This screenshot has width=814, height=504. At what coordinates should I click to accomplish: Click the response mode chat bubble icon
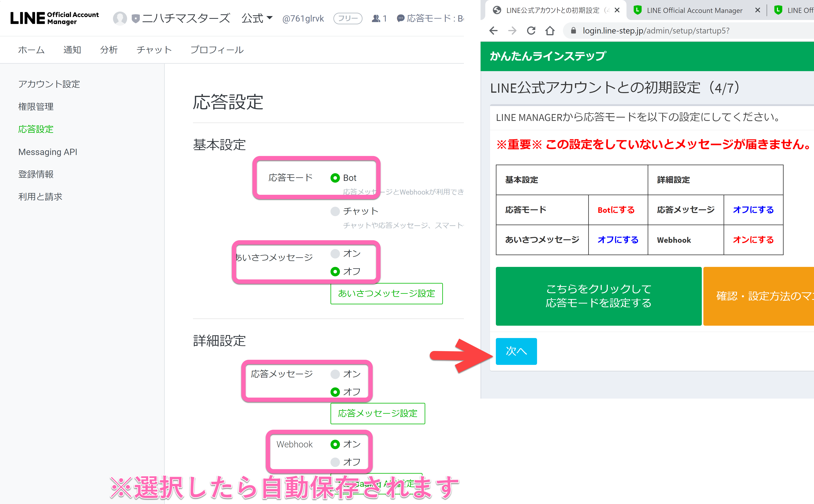(x=401, y=18)
